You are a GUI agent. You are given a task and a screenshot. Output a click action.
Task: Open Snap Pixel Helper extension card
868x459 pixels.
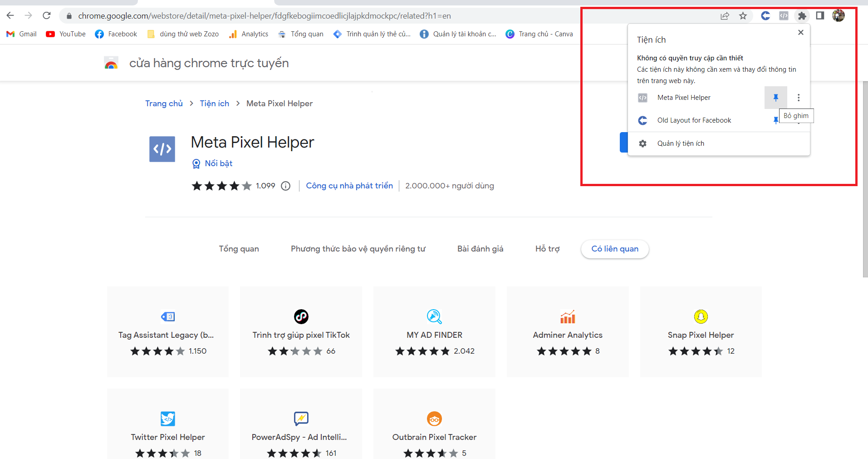[x=701, y=332]
